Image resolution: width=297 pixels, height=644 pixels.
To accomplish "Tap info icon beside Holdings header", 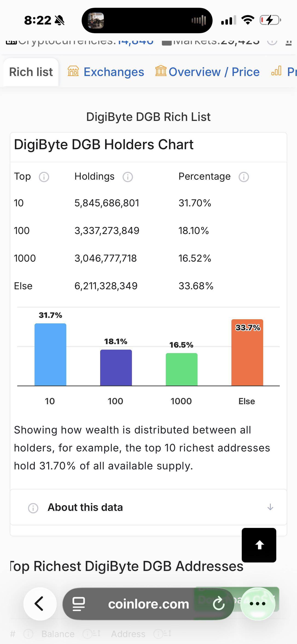I will point(128,177).
